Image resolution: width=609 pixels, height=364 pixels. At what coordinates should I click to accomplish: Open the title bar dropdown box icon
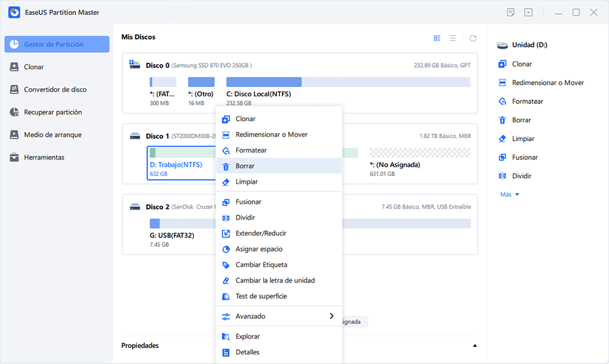[529, 12]
